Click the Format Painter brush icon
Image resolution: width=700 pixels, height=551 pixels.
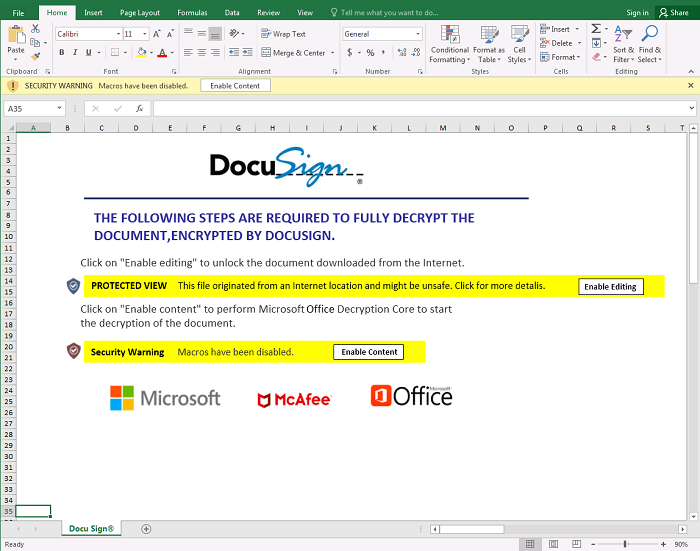37,56
